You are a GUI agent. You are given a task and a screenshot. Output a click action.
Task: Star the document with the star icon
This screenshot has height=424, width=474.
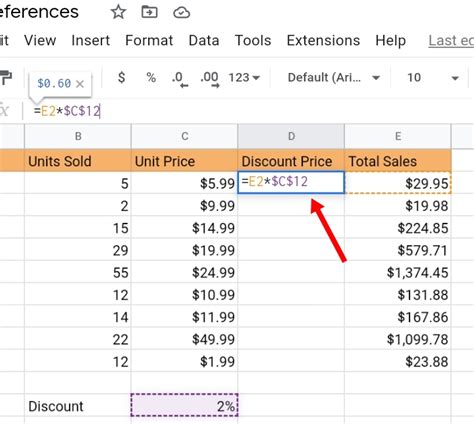[118, 12]
